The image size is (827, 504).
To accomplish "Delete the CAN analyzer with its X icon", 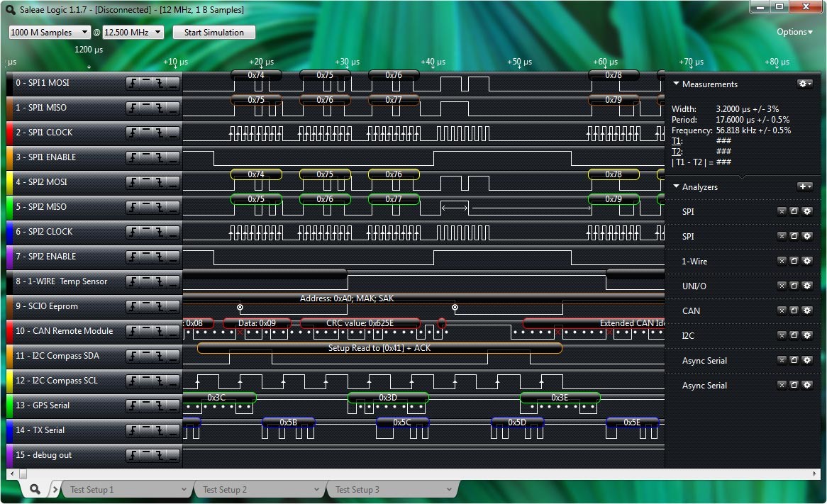I will click(x=782, y=310).
